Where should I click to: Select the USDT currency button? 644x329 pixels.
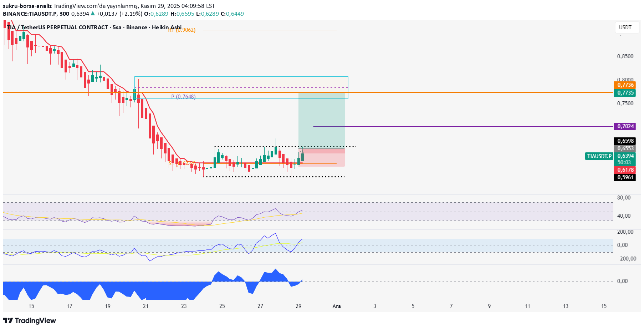coord(627,27)
